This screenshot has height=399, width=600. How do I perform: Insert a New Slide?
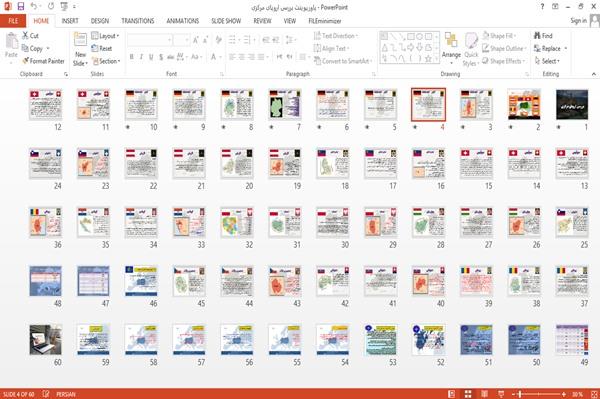80,49
